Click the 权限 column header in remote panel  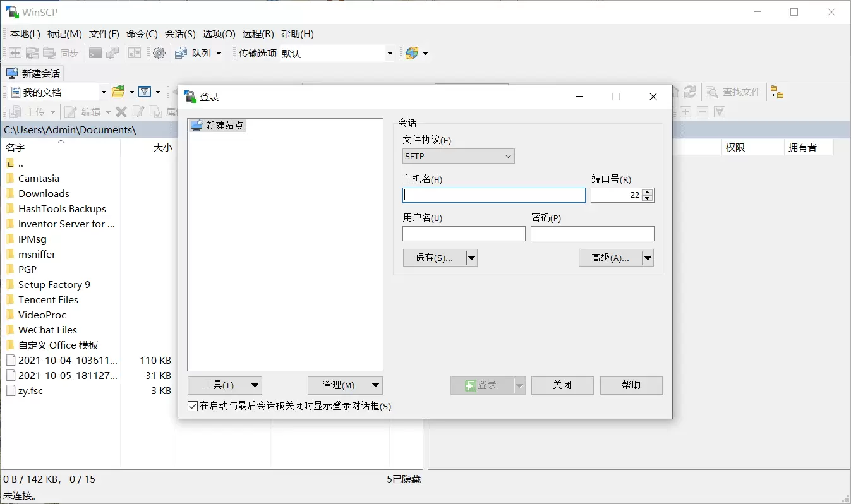tap(752, 148)
